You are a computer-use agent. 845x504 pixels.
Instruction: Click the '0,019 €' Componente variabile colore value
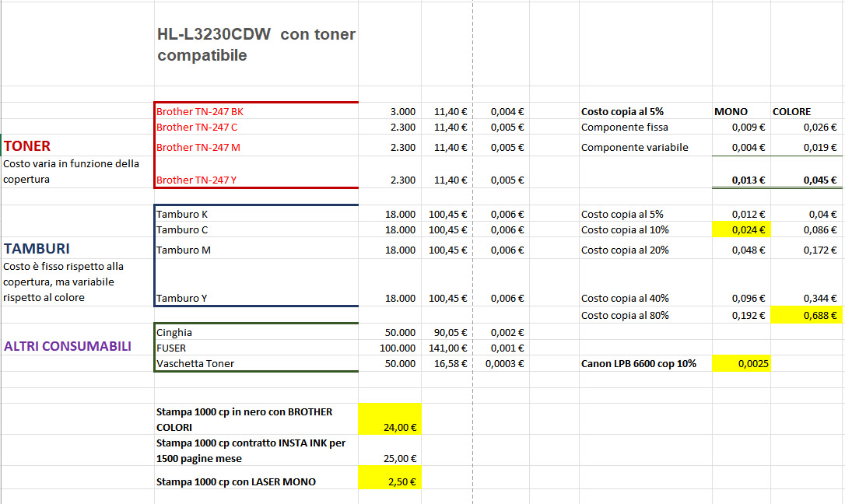pyautogui.click(x=806, y=147)
